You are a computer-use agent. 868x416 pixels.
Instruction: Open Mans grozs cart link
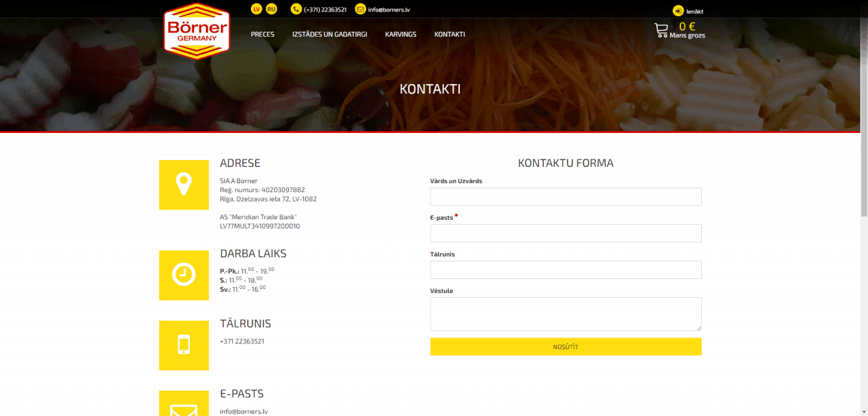pos(687,35)
